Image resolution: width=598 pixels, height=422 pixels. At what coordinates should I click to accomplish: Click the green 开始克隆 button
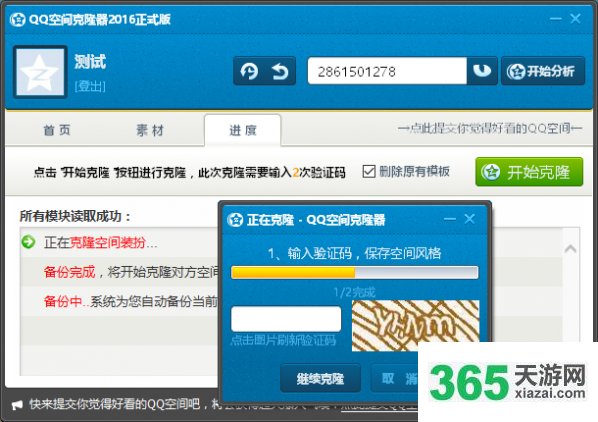click(529, 172)
